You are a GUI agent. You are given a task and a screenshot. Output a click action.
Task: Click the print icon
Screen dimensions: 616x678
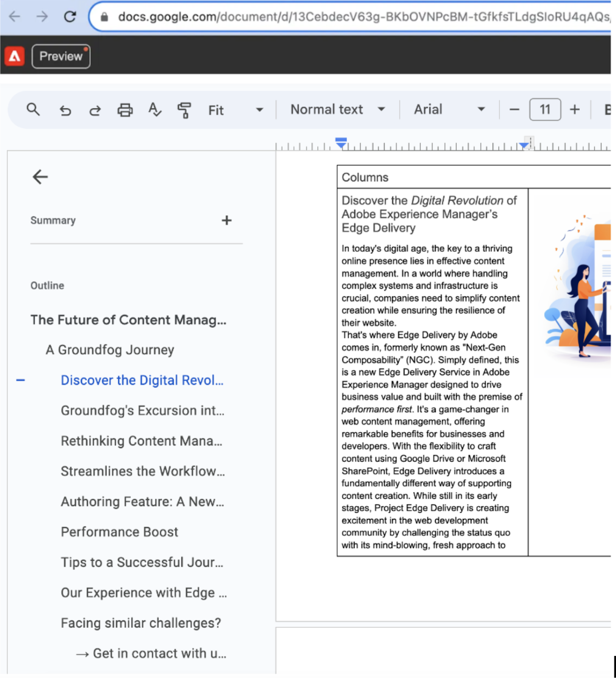[125, 110]
